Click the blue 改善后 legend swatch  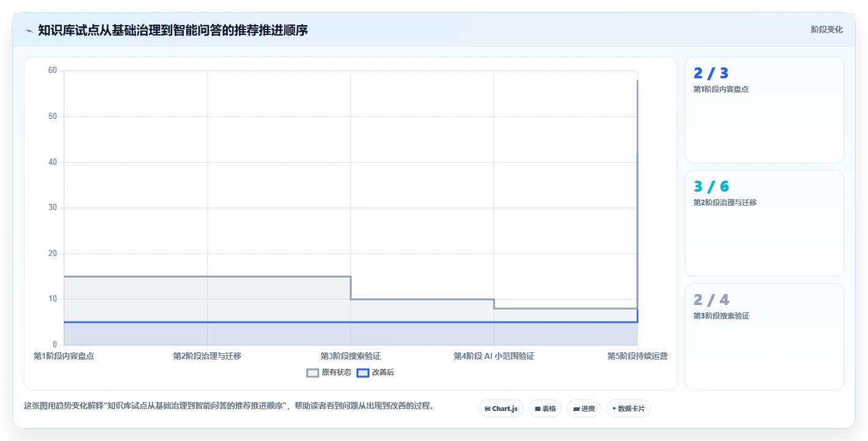pyautogui.click(x=363, y=372)
